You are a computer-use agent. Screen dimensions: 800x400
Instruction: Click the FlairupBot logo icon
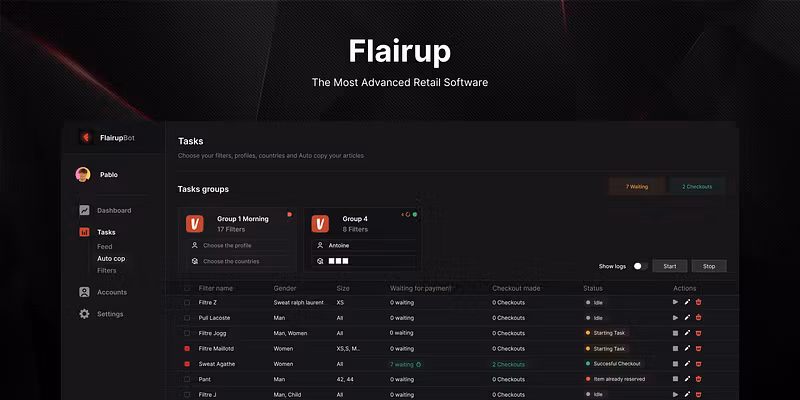86,137
